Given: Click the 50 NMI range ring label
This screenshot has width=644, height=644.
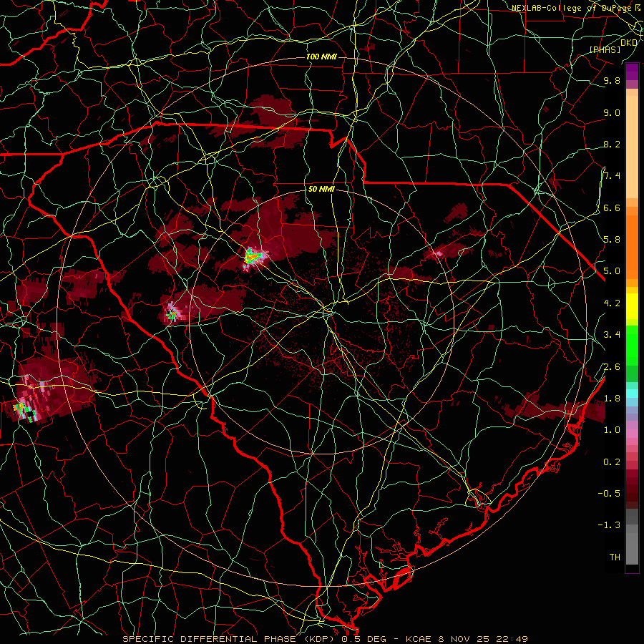Looking at the screenshot, I should 321,189.
